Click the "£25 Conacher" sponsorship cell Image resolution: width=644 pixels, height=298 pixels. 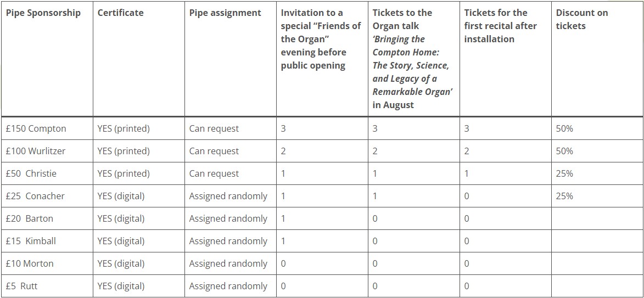click(35, 196)
